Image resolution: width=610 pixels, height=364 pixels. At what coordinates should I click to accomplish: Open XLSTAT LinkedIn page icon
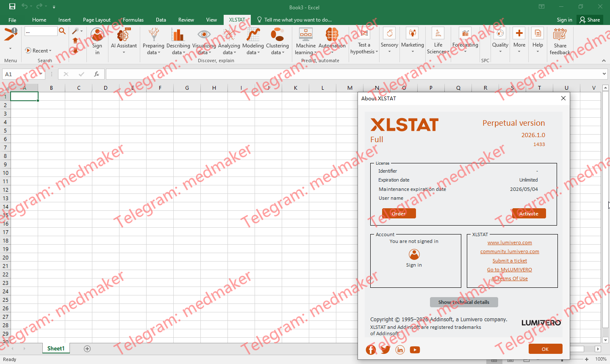click(x=400, y=350)
